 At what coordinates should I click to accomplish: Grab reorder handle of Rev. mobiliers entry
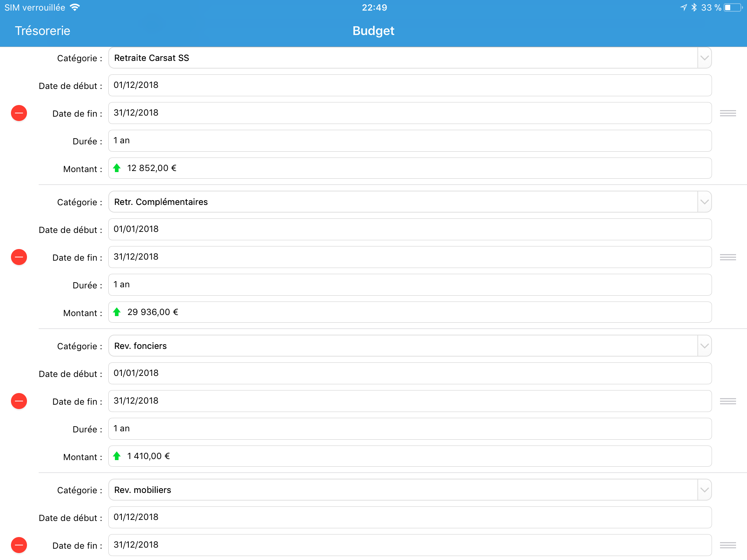coord(728,545)
